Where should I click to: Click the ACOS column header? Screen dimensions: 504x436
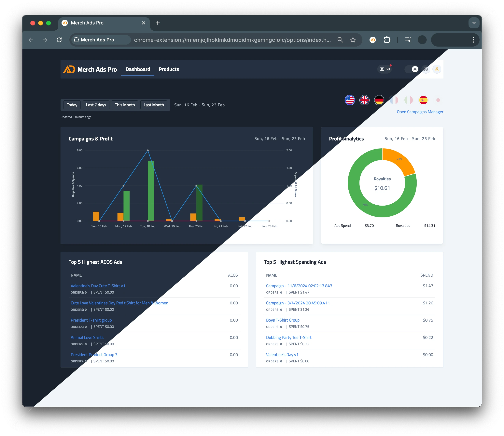pyautogui.click(x=233, y=275)
